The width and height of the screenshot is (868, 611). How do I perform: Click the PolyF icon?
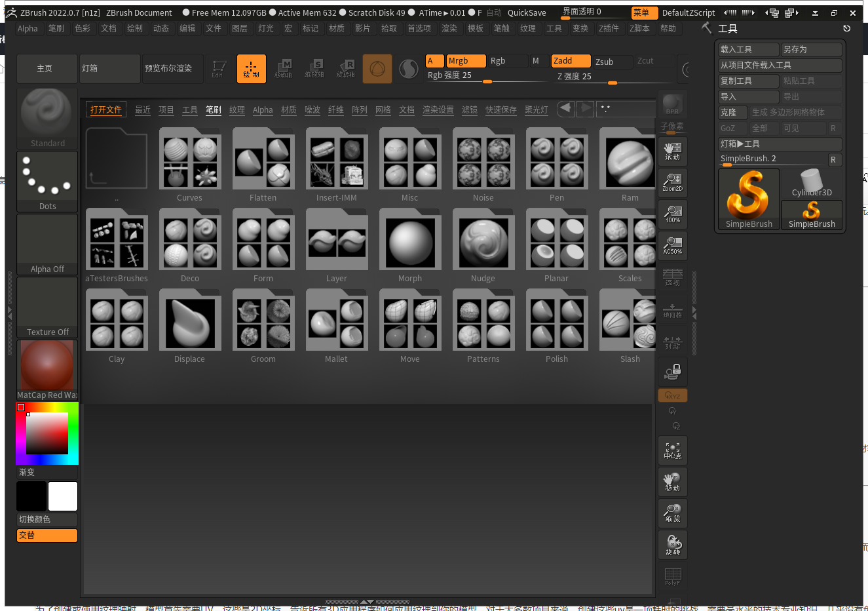673,577
